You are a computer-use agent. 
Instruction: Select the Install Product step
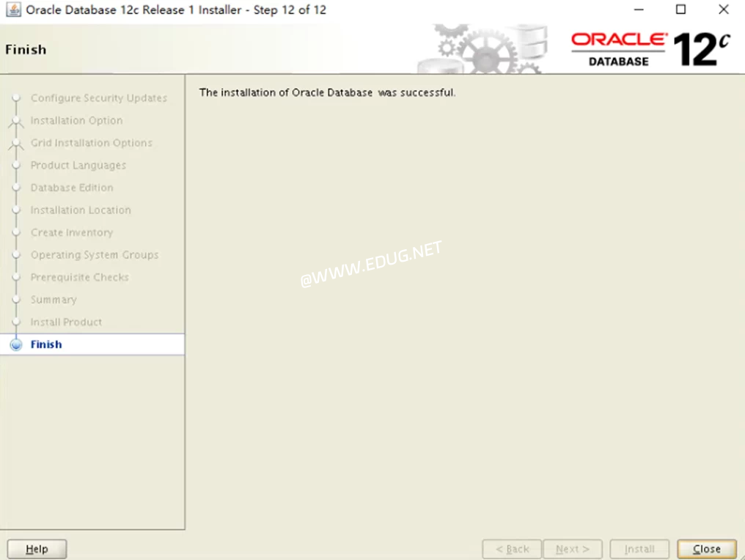click(x=66, y=322)
